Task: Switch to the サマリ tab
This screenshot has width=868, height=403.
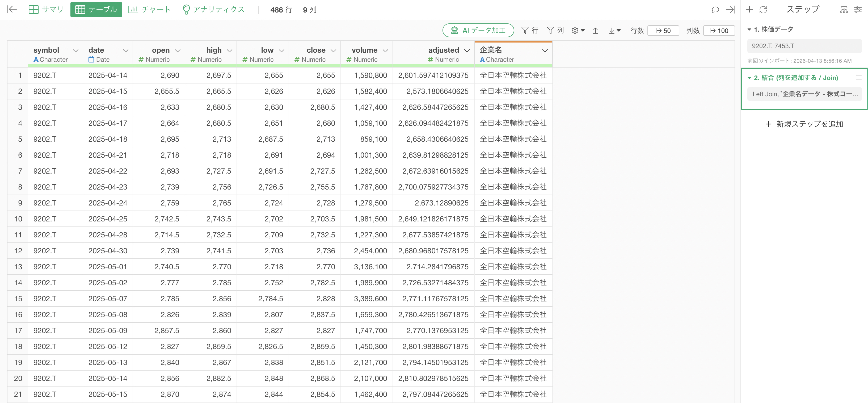Action: [x=46, y=9]
